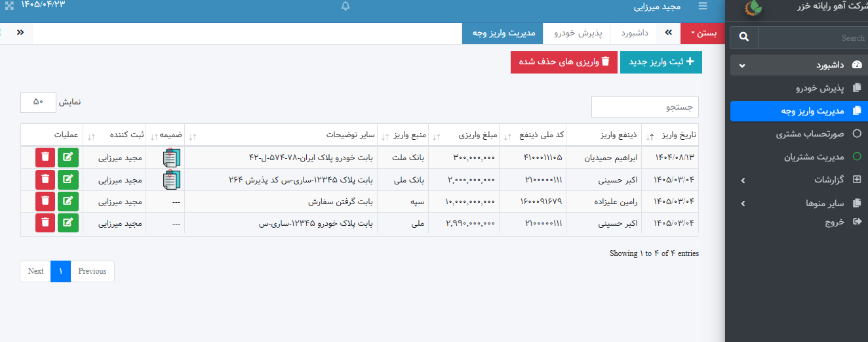The width and height of the screenshot is (868, 342).
Task: Click the sidebar Search input
Action: [x=812, y=37]
